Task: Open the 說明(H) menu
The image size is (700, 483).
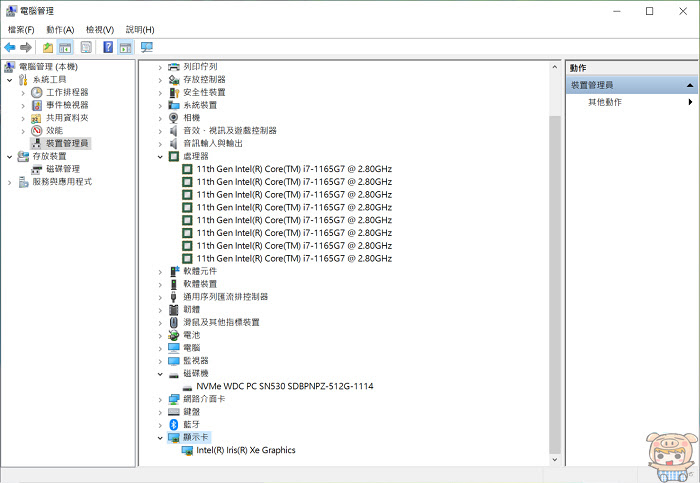Action: click(140, 29)
